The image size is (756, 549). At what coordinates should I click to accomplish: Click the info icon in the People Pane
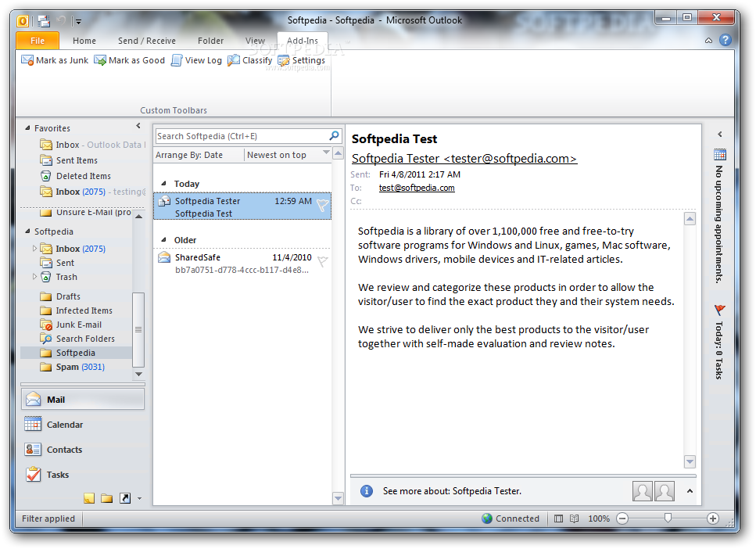(367, 490)
